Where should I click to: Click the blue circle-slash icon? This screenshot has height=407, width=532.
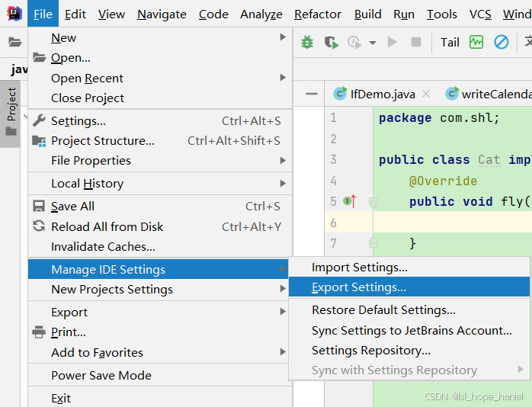point(501,43)
